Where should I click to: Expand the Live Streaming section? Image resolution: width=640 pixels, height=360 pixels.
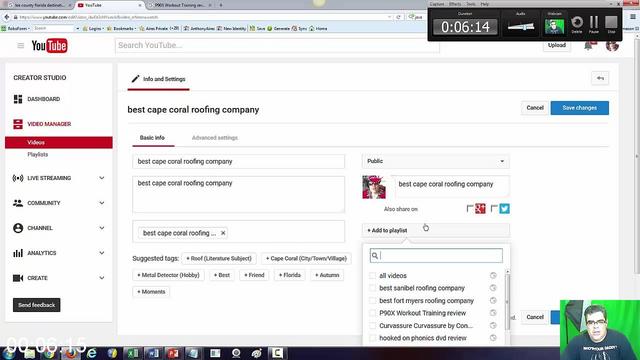click(102, 178)
